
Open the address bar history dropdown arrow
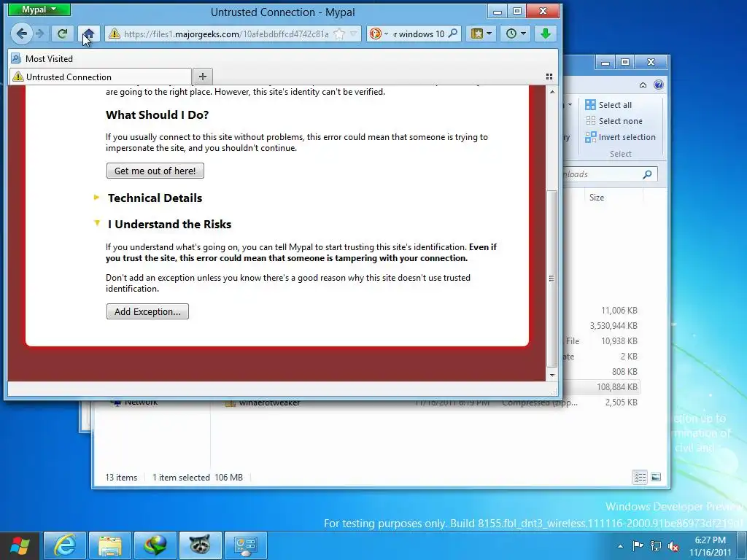354,34
